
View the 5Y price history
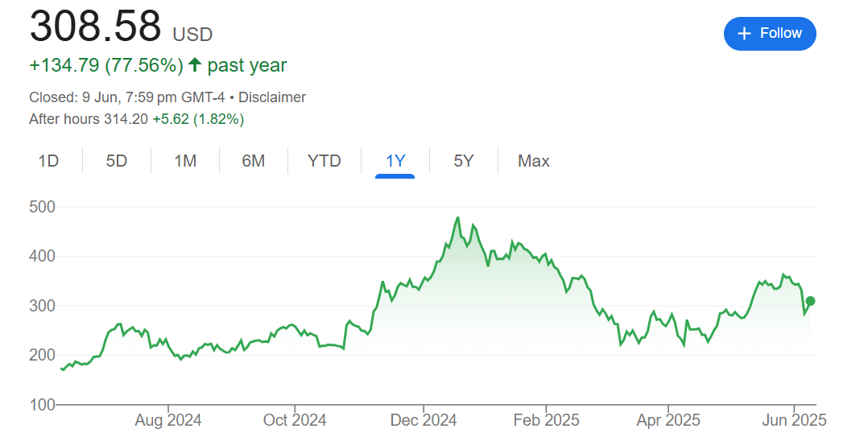click(x=463, y=161)
